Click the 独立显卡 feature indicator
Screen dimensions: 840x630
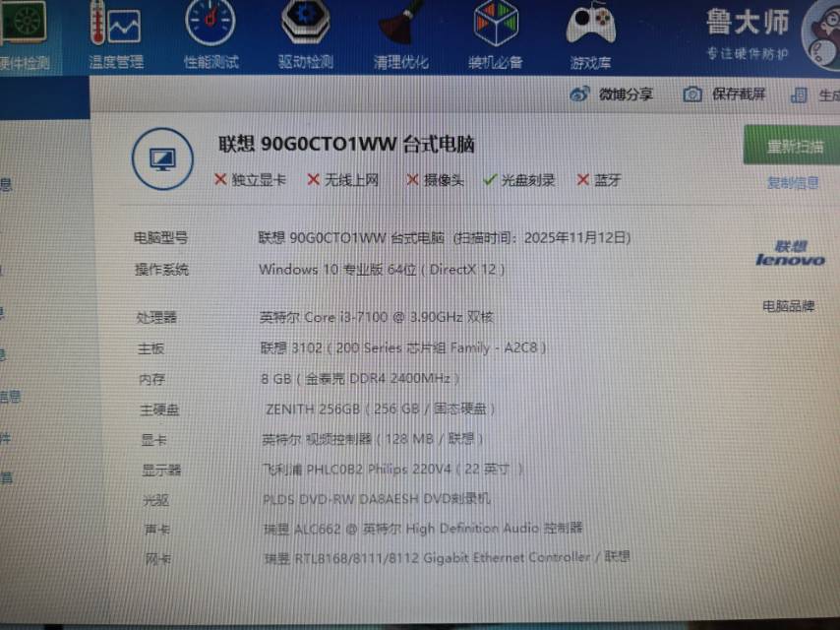pos(250,180)
